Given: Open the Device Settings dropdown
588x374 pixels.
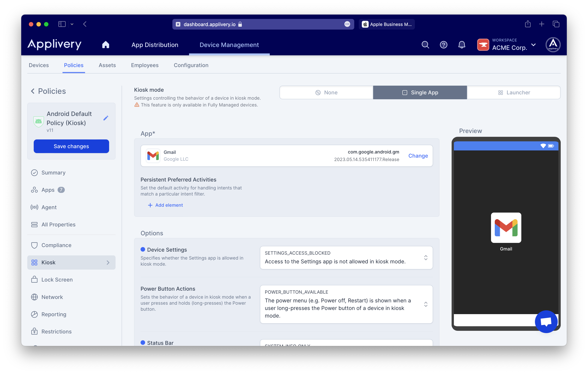Looking at the screenshot, I should pos(346,257).
